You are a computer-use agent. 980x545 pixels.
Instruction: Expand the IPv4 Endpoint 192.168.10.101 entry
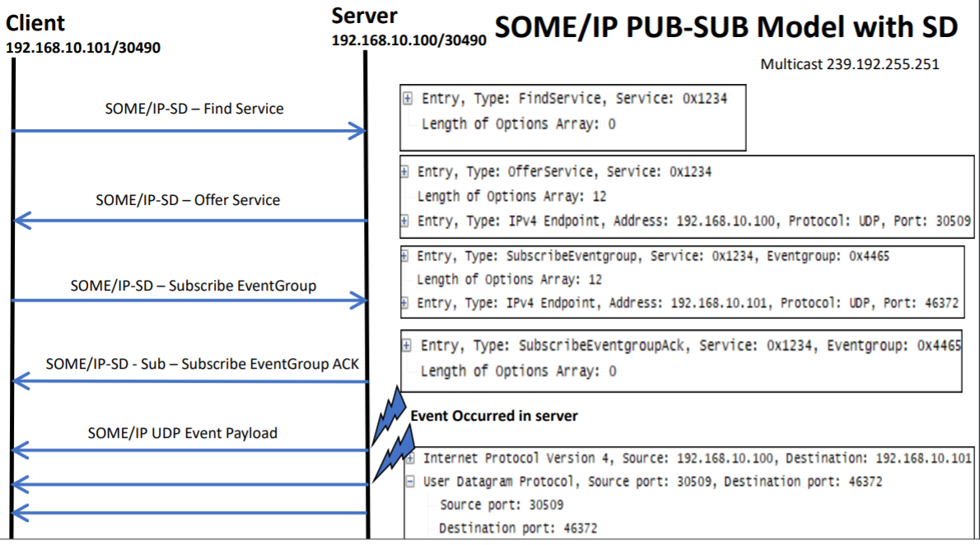[x=404, y=304]
